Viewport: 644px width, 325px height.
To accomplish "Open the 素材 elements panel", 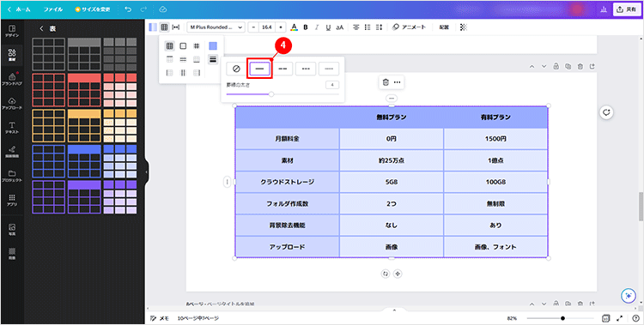I will (x=12, y=55).
